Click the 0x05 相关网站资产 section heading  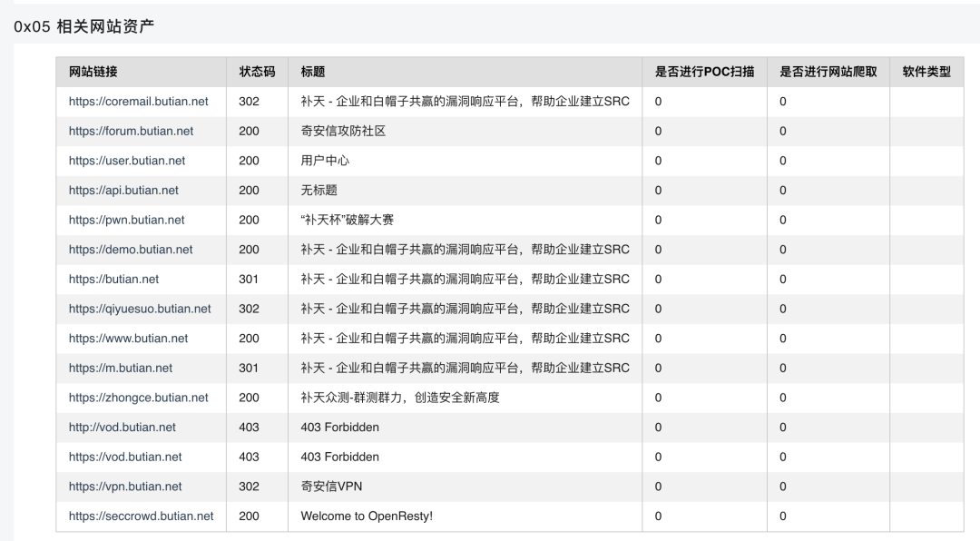83,26
